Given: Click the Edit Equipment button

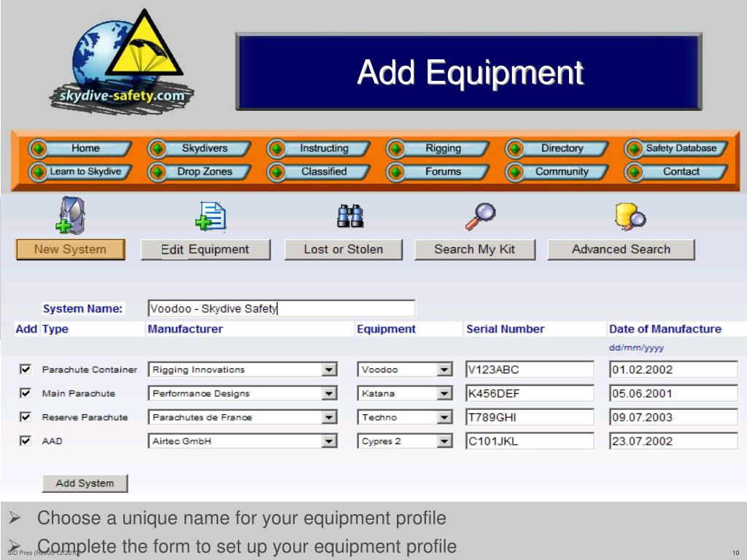Looking at the screenshot, I should 206,249.
